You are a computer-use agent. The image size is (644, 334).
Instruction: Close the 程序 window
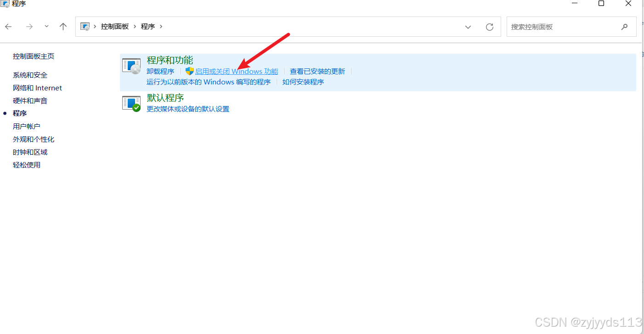click(628, 3)
